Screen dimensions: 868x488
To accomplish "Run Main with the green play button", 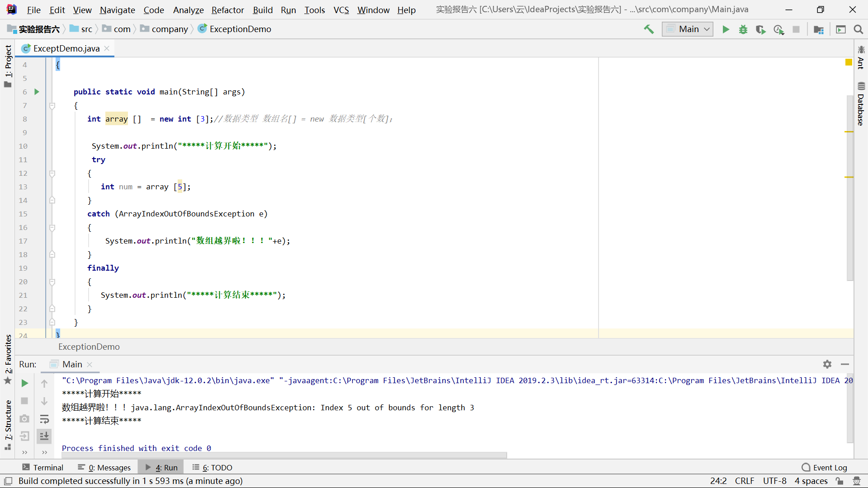I will (x=726, y=29).
